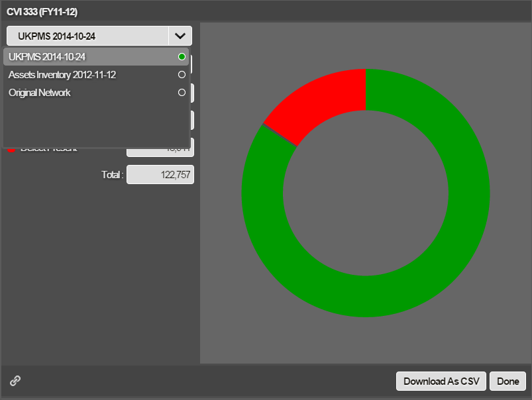Choose Assets Inventory 2012-11-12 from the list
Screen dimensions: 532x400
click(62, 75)
